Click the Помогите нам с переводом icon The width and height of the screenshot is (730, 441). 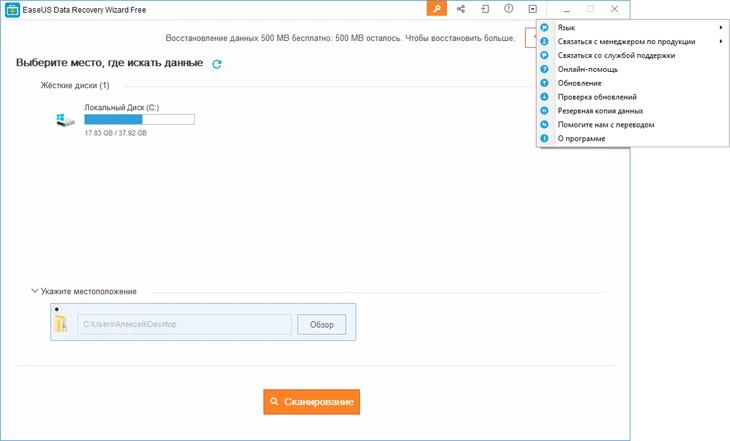(544, 125)
